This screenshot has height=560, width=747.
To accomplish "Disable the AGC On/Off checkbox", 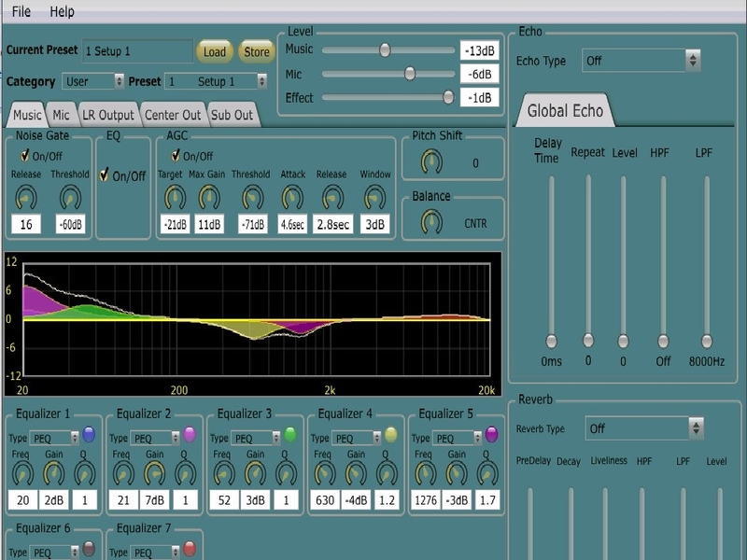I will coord(176,155).
